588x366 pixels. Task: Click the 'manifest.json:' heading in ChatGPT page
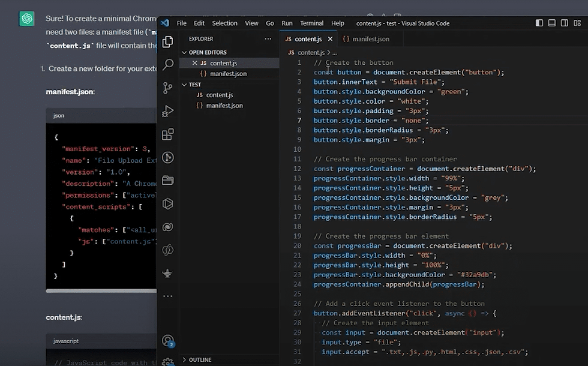coord(70,92)
